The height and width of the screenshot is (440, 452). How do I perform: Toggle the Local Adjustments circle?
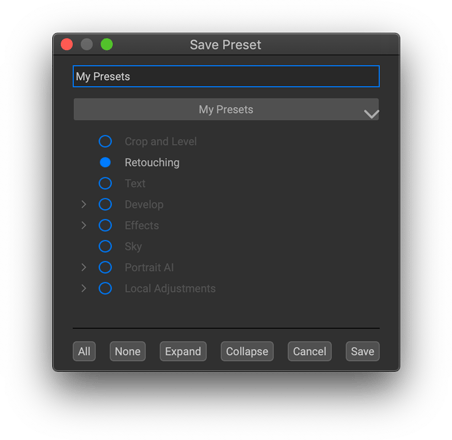[105, 288]
